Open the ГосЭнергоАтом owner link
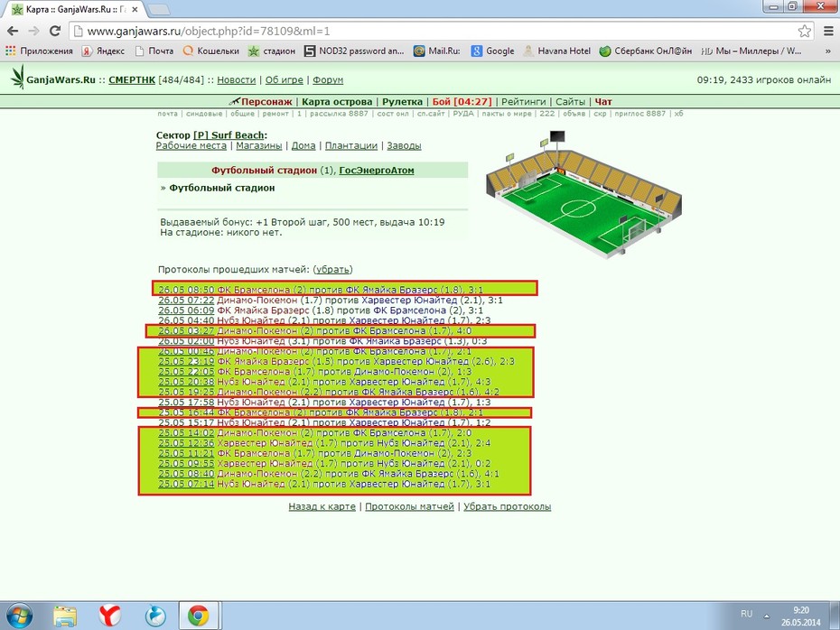Viewport: 840px width, 630px height. (x=377, y=171)
